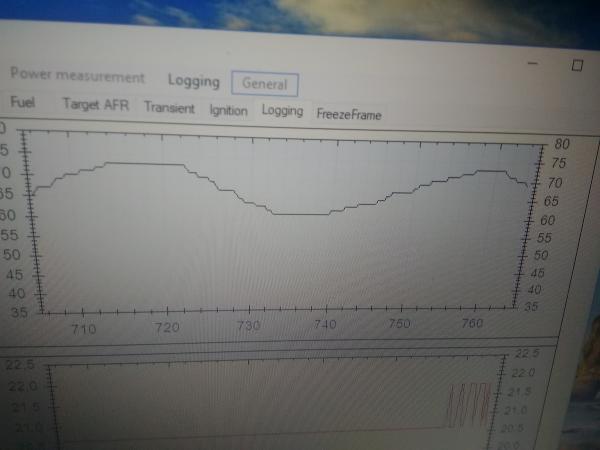Open the Power measurement tab
Screen dimensions: 600x450
[x=77, y=78]
